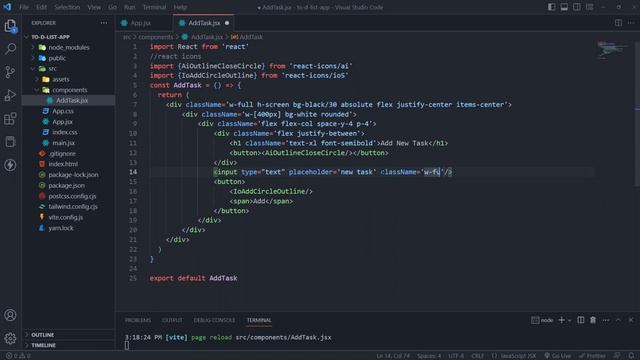Open the Help menu

click(180, 7)
